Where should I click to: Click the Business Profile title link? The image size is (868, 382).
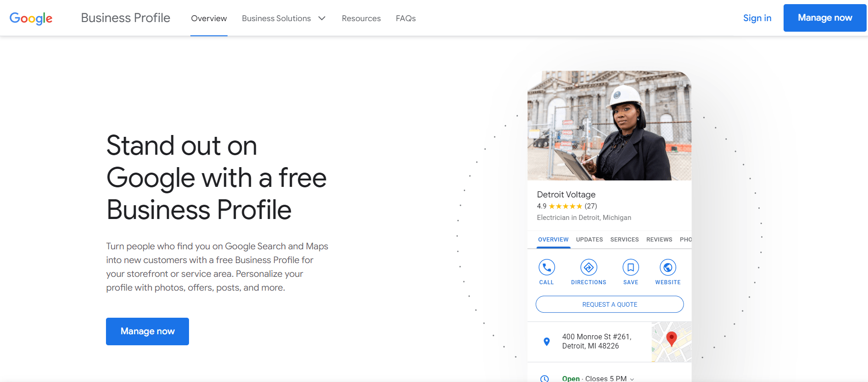(126, 18)
